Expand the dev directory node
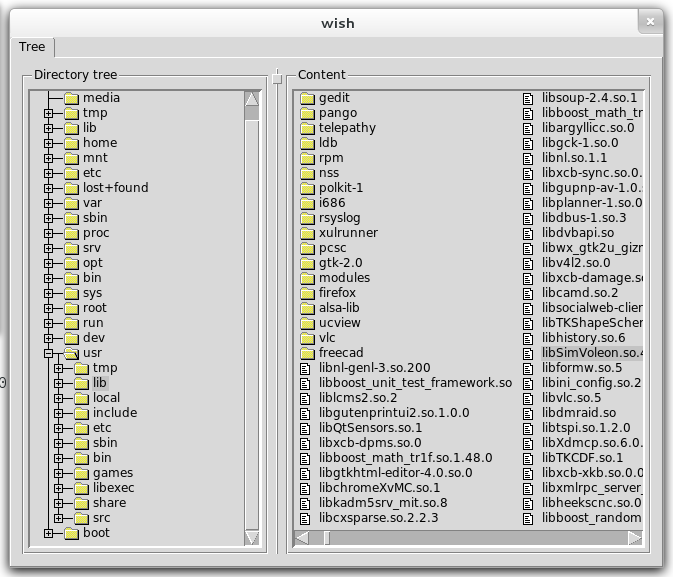 pyautogui.click(x=49, y=338)
